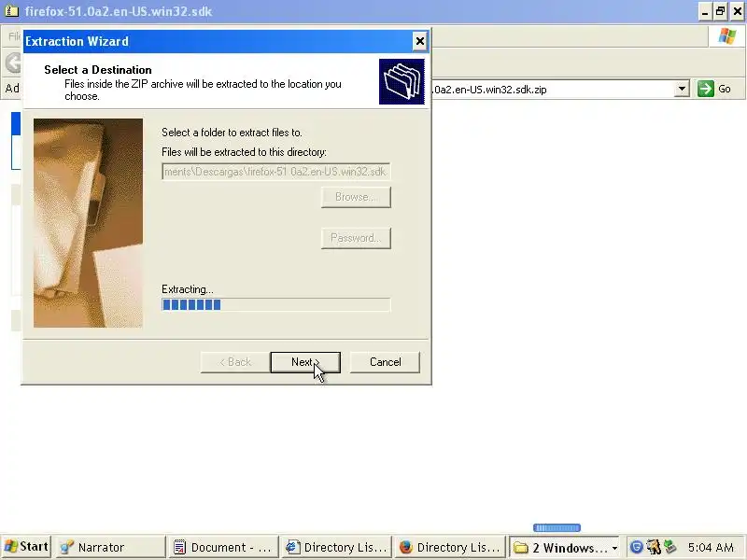Click the network computers tray icon
This screenshot has height=560, width=747.
tap(670, 547)
